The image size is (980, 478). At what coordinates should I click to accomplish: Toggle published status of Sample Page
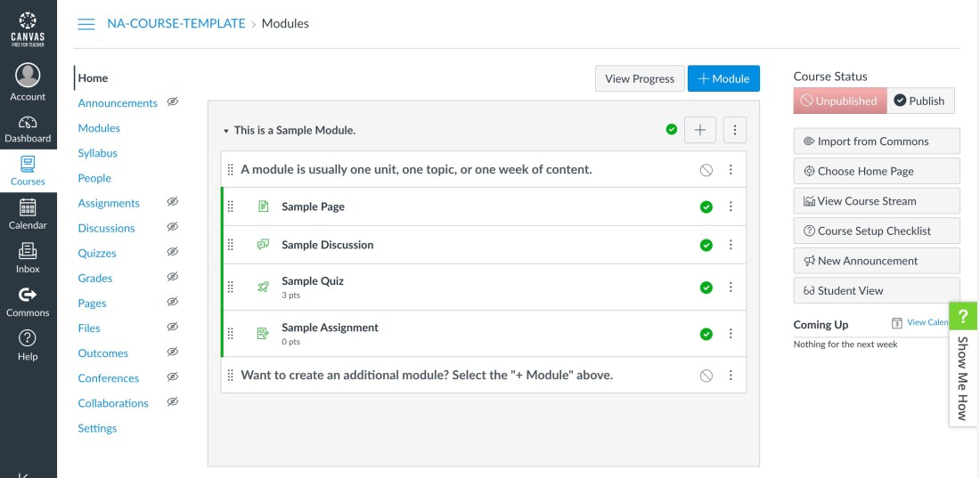click(706, 207)
